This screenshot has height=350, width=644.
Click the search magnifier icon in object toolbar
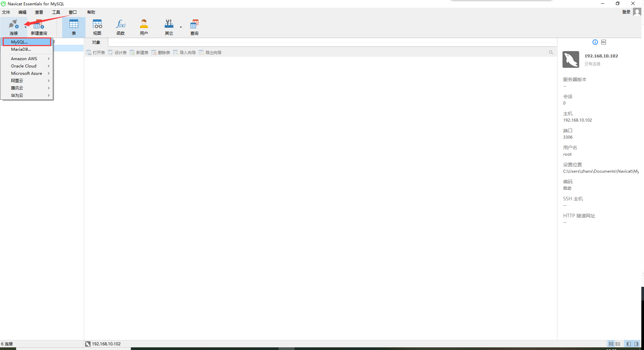click(551, 52)
